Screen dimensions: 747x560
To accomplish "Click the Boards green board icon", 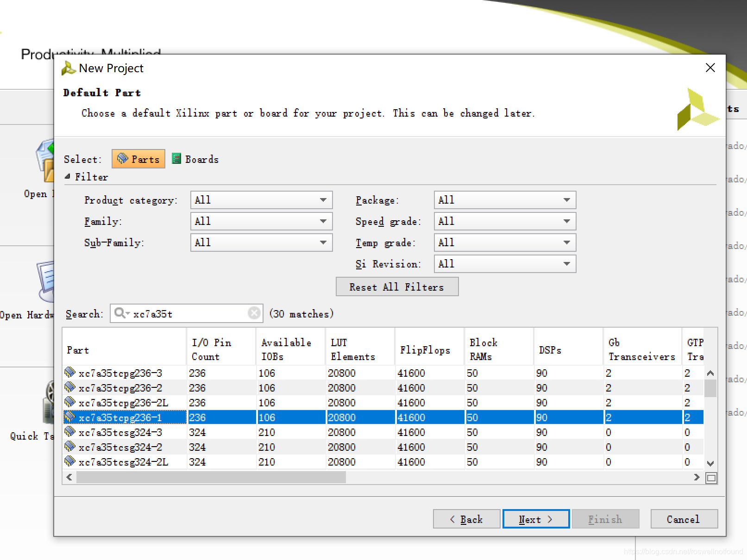I will pos(176,158).
